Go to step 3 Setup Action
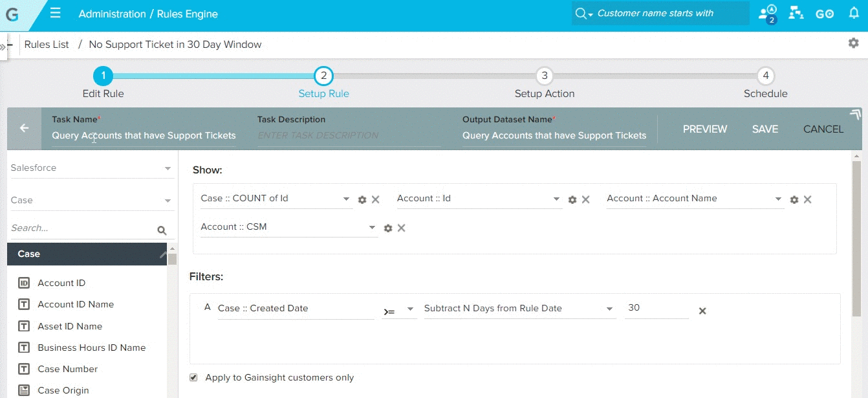The width and height of the screenshot is (868, 398). coord(544,76)
